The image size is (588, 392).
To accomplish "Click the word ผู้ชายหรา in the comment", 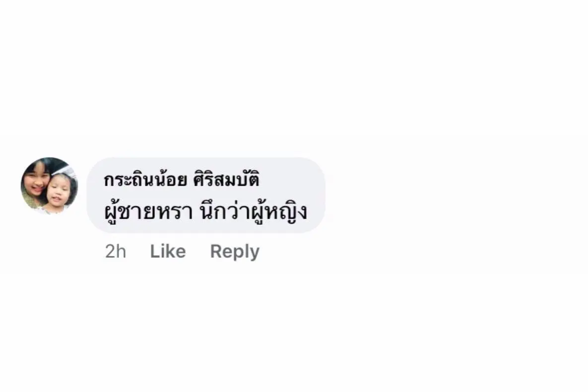I will tap(148, 211).
